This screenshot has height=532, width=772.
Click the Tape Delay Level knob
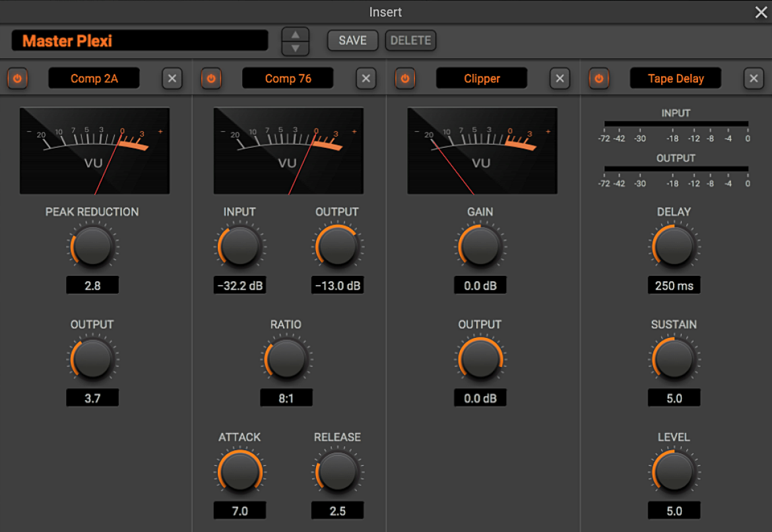coord(674,472)
